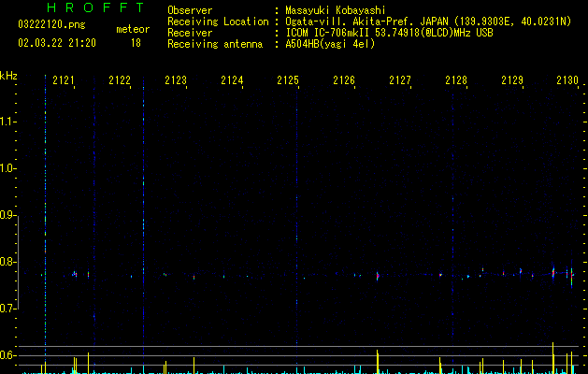This screenshot has width=588, height=374.
Task: Select the filename 03222120.png
Action: pos(51,24)
